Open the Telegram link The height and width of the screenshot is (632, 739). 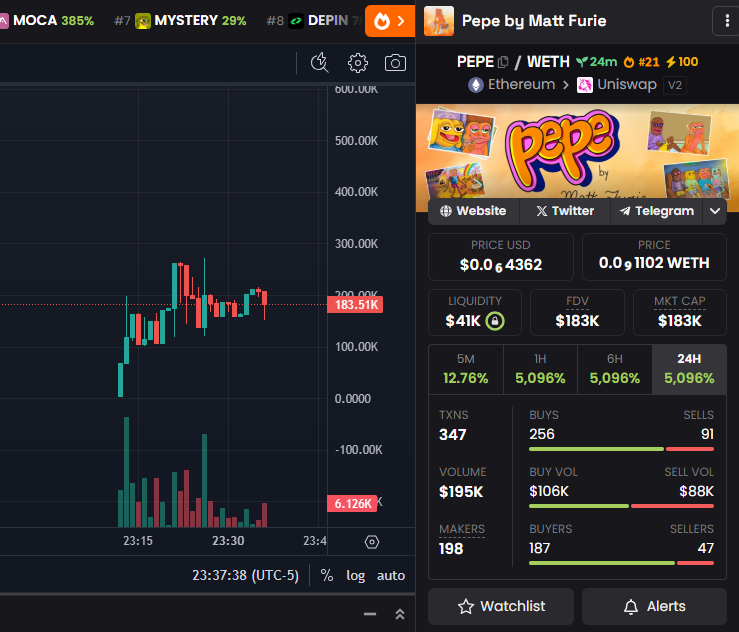pyautogui.click(x=657, y=211)
